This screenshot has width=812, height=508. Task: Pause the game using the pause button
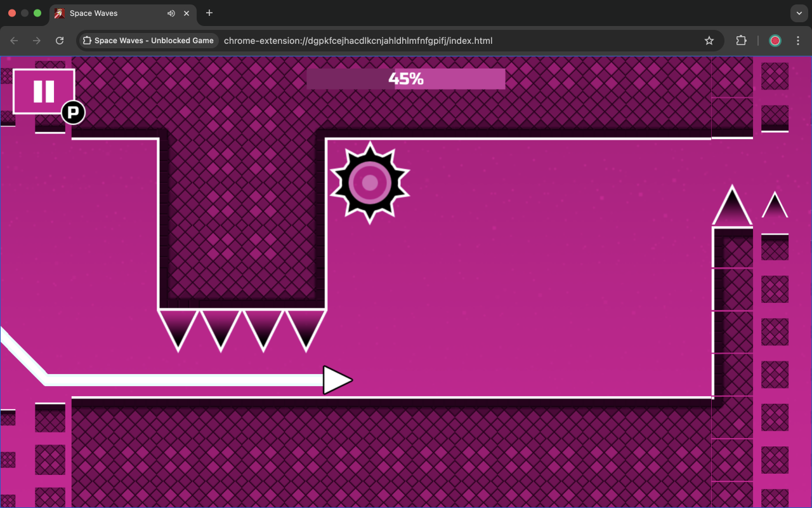tap(44, 91)
